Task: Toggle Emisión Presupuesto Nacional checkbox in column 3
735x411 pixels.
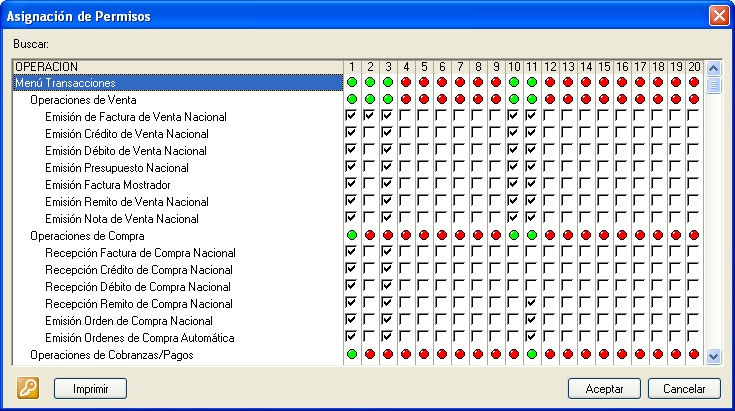Action: (387, 168)
